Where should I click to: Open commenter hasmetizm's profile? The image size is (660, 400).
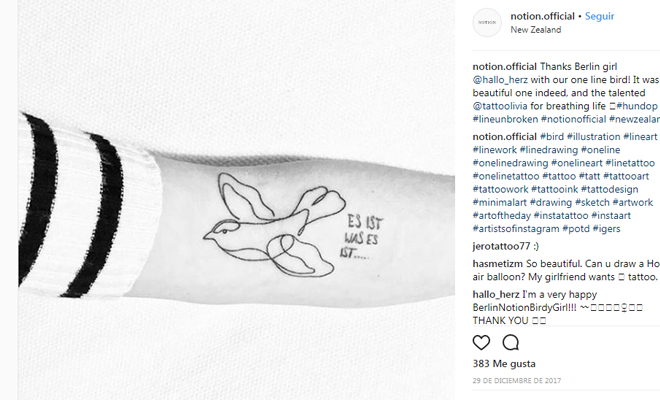498,264
